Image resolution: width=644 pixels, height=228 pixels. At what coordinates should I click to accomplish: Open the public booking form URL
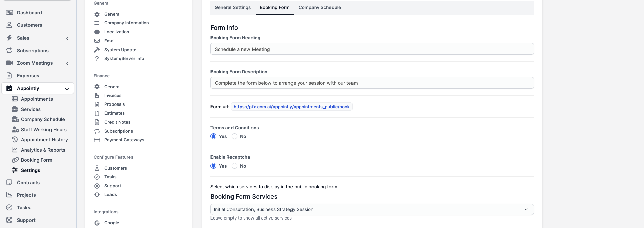291,107
